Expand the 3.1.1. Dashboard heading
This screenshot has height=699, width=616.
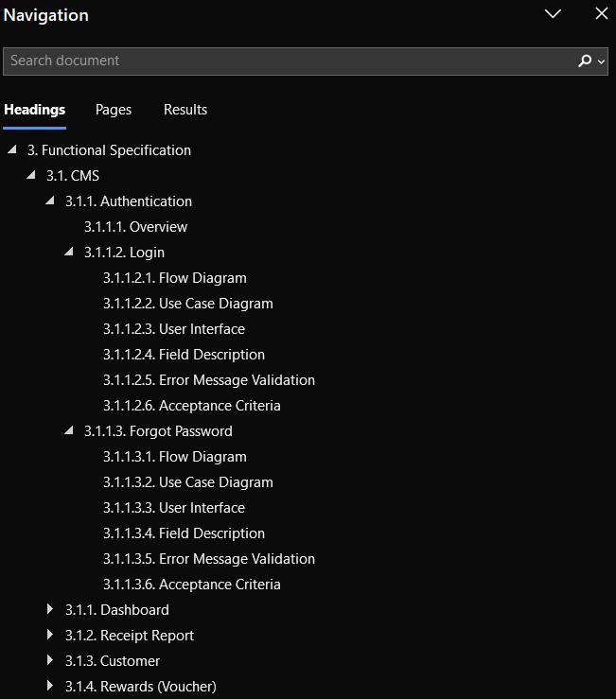(x=50, y=609)
